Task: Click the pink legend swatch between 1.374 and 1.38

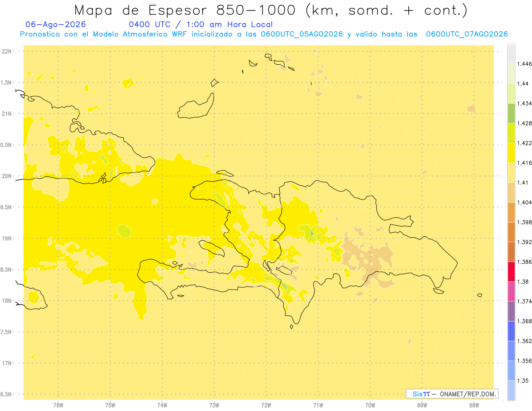Action: 511,291
